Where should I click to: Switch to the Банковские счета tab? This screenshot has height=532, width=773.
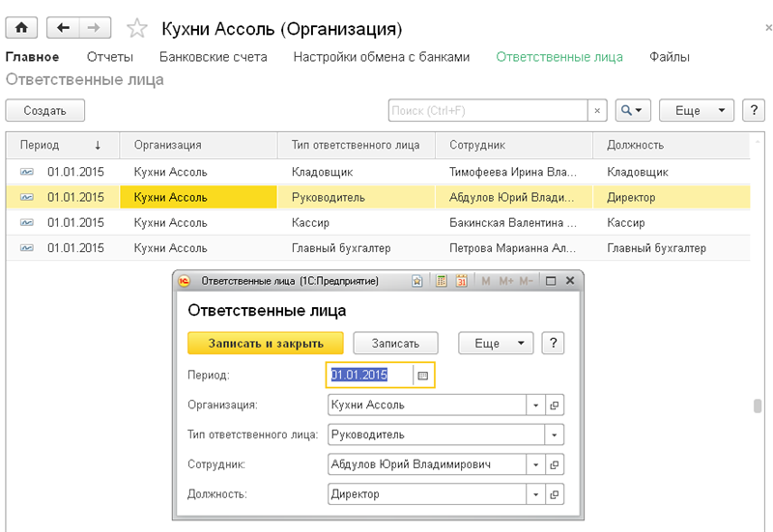213,57
